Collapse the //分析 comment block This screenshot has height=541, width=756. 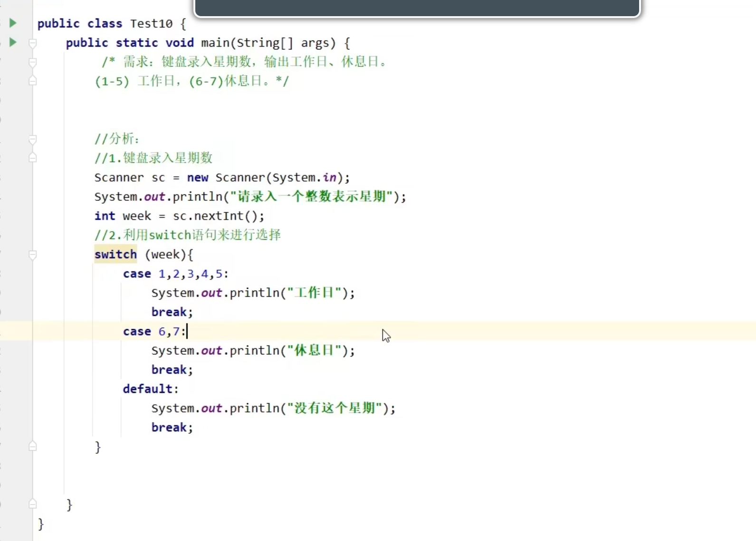(33, 139)
